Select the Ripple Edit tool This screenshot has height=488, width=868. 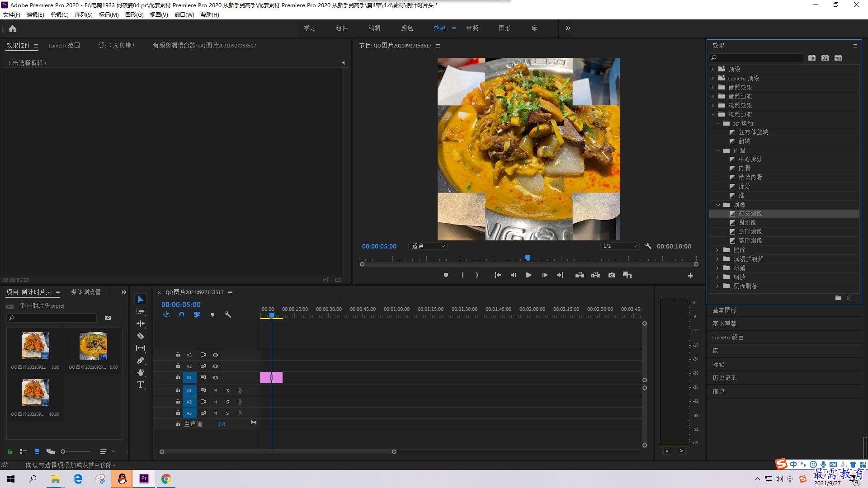(141, 324)
